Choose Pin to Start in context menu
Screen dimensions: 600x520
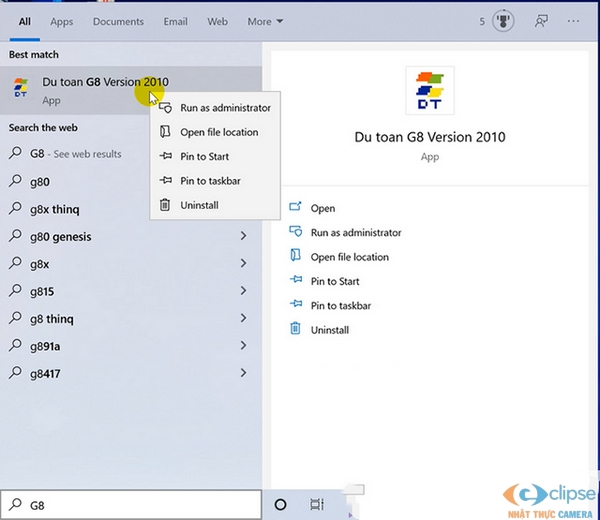coord(215,156)
